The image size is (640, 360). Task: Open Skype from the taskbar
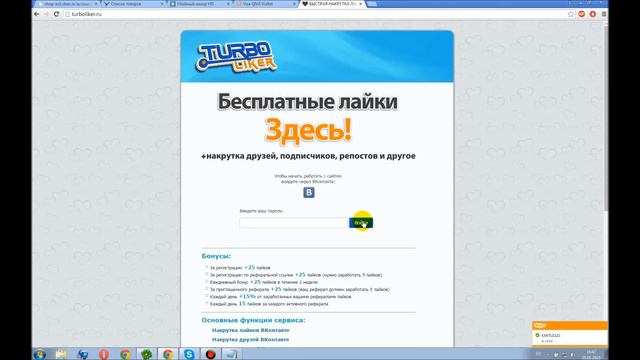pyautogui.click(x=189, y=354)
